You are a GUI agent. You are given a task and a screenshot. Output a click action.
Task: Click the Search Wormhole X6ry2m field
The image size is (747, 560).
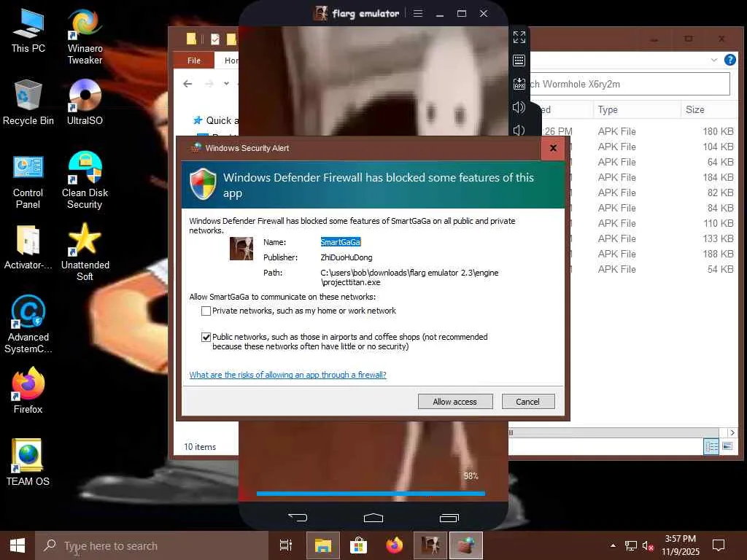coord(629,85)
